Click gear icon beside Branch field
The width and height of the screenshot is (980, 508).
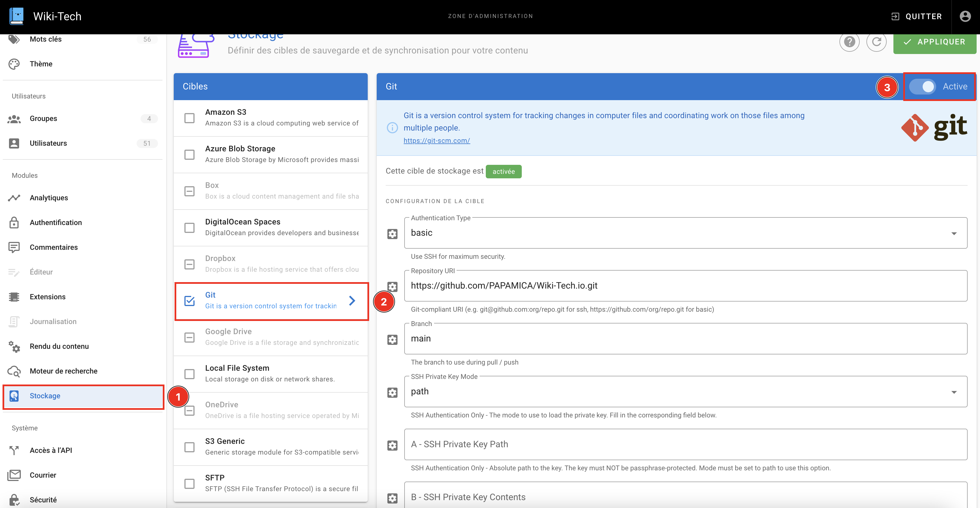click(x=392, y=340)
